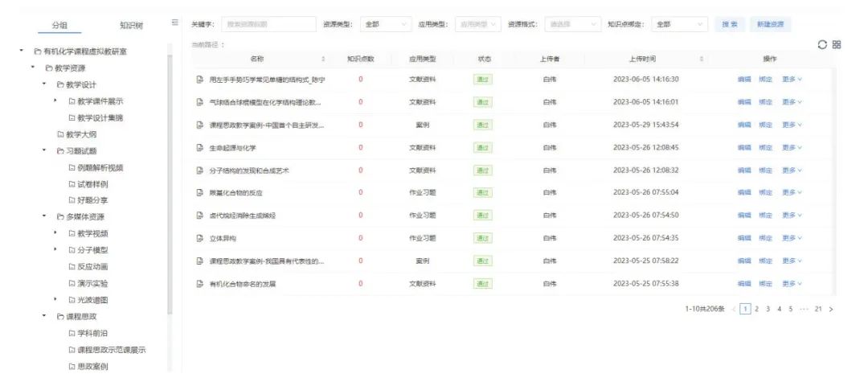Open the 知识点绑定 dropdown
The height and width of the screenshot is (378, 868).
click(x=679, y=24)
